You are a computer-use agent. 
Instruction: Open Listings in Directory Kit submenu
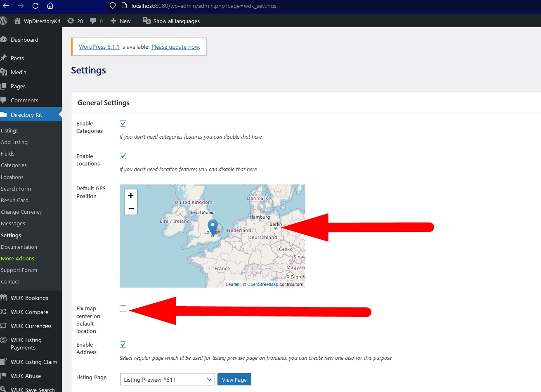pos(9,130)
